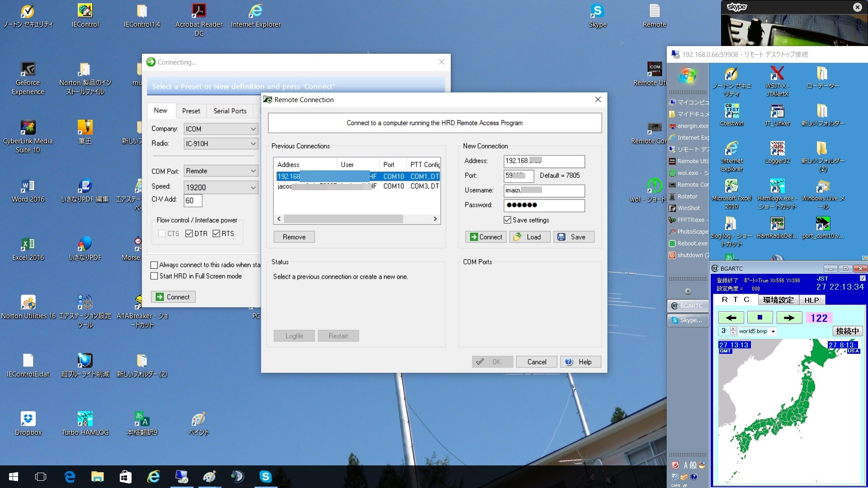Screen dimensions: 868x488
Task: Click the left arrow rotator button in BGARTC
Action: (731, 318)
